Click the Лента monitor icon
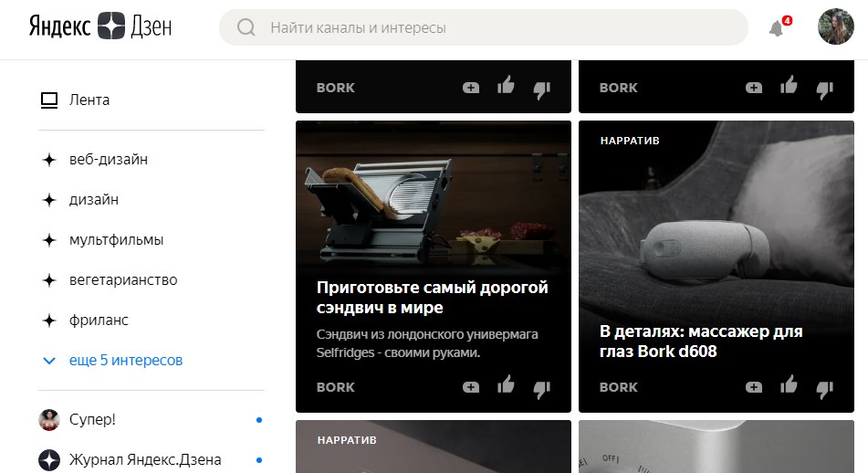Screen dimensions: 868x473 (49, 100)
